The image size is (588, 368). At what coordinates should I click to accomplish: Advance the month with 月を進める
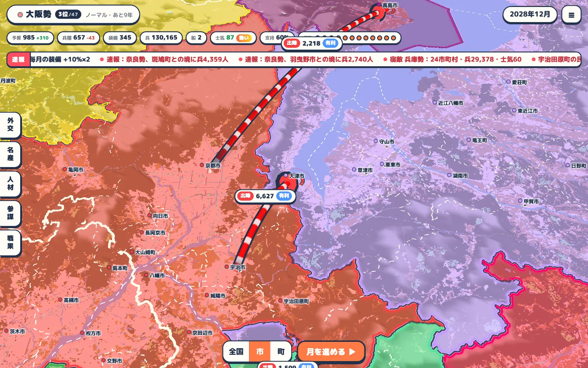[x=331, y=352]
